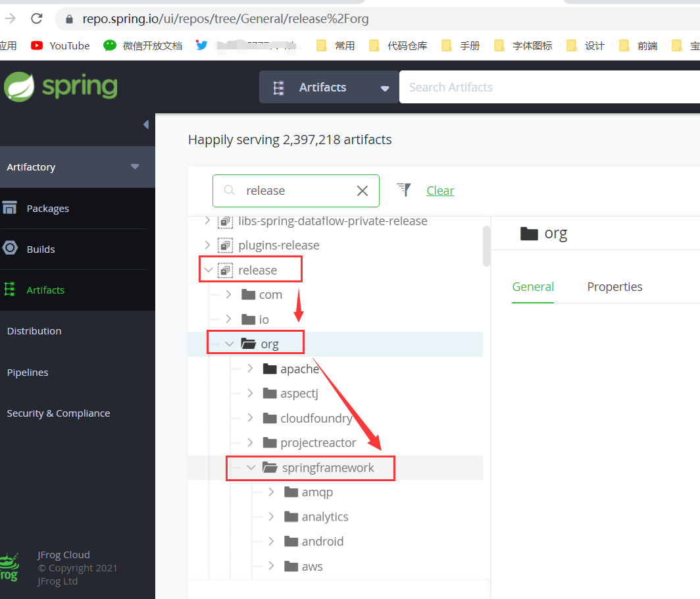The image size is (700, 599).
Task: Click the apache folder icon
Action: [x=270, y=369]
